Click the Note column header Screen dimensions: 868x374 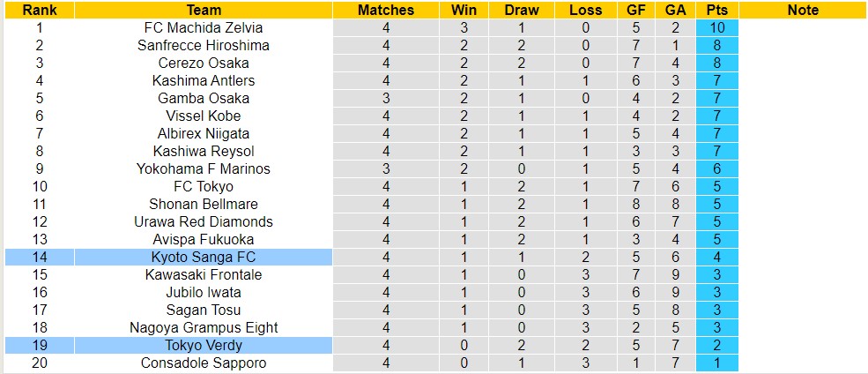pyautogui.click(x=803, y=11)
